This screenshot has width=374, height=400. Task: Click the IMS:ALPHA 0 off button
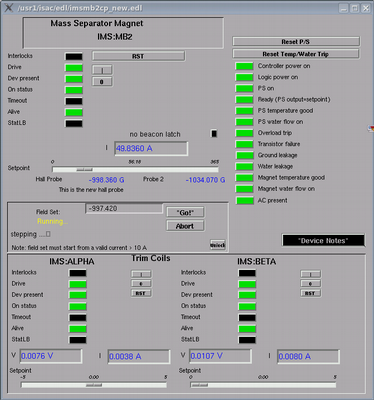pos(141,284)
